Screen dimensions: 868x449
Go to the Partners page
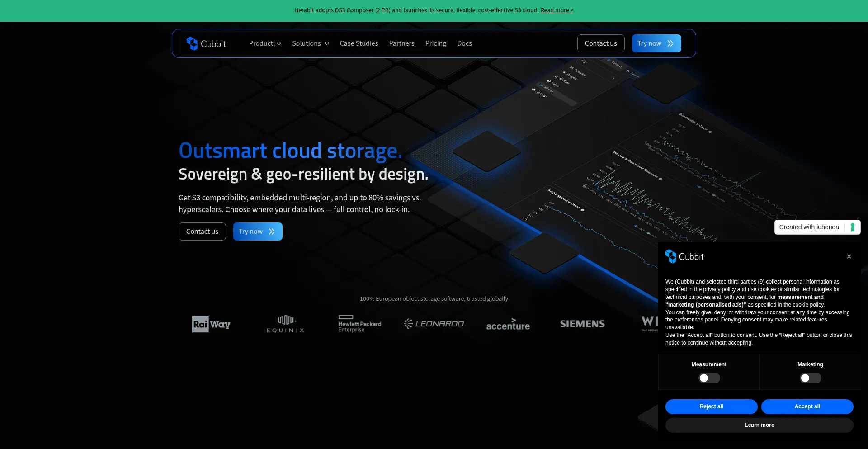401,43
